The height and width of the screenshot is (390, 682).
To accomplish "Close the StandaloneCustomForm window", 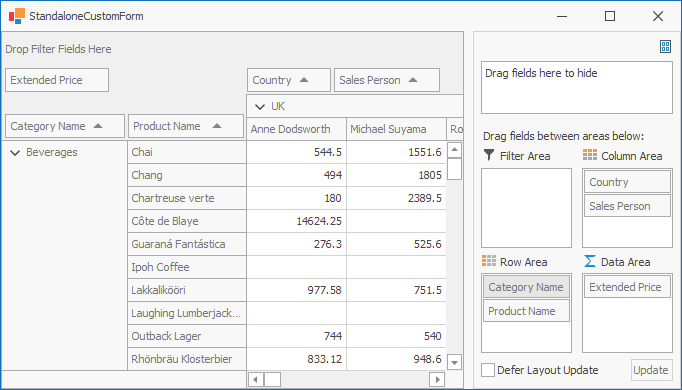I will click(658, 16).
